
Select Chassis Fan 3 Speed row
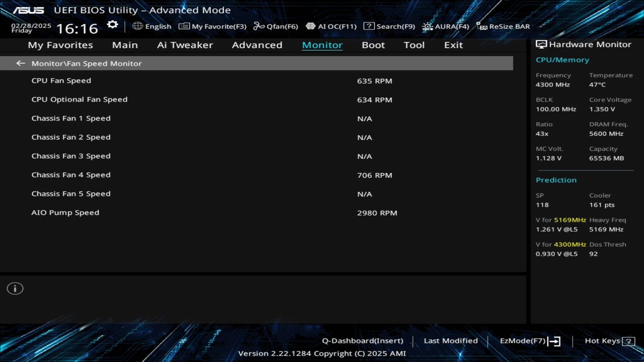pos(257,156)
